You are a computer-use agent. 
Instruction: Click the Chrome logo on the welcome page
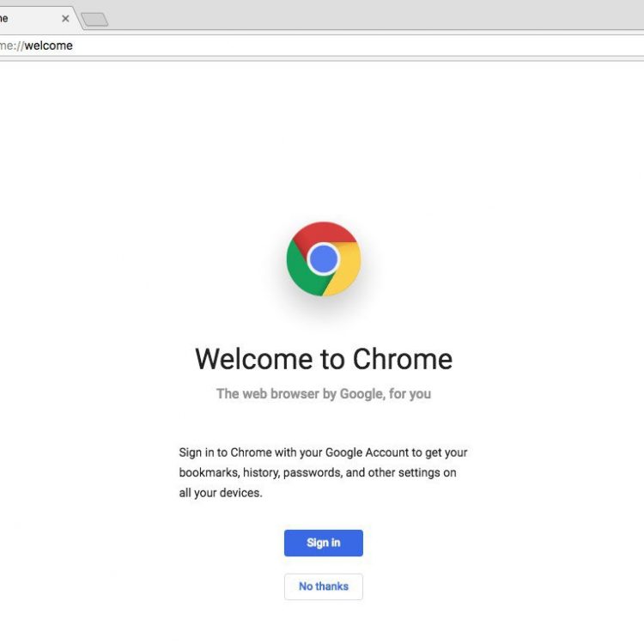[x=323, y=258]
